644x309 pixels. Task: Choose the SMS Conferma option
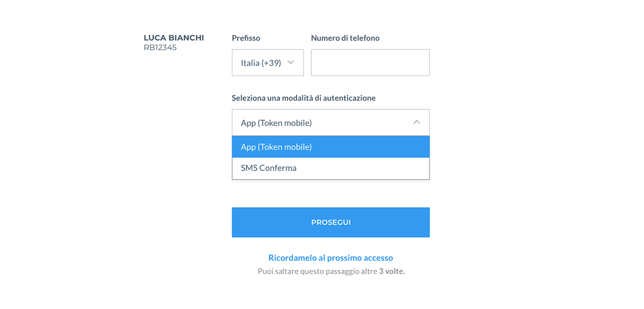point(331,168)
